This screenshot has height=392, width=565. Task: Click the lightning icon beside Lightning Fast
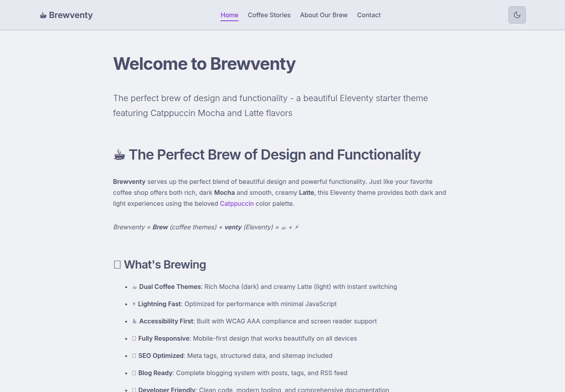(134, 304)
